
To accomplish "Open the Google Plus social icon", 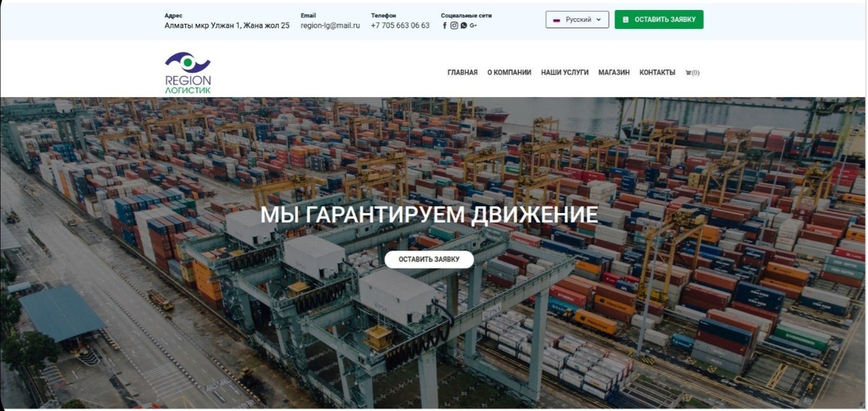I will [473, 26].
